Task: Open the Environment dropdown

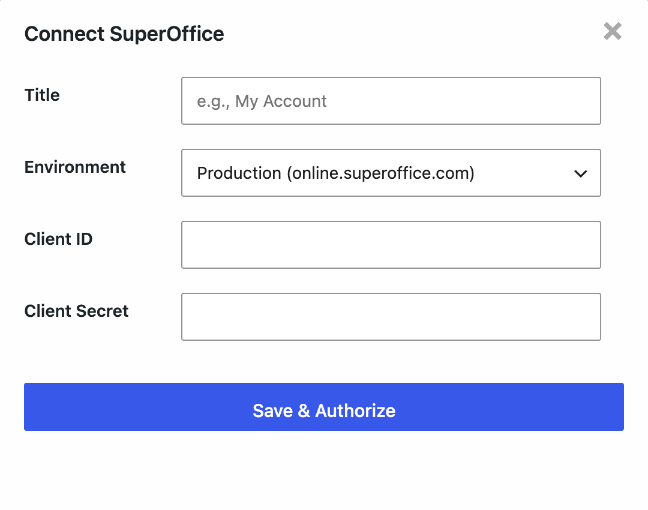Action: tap(391, 173)
